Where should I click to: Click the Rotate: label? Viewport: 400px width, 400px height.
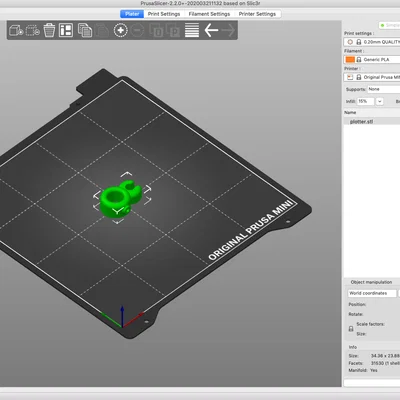356,314
